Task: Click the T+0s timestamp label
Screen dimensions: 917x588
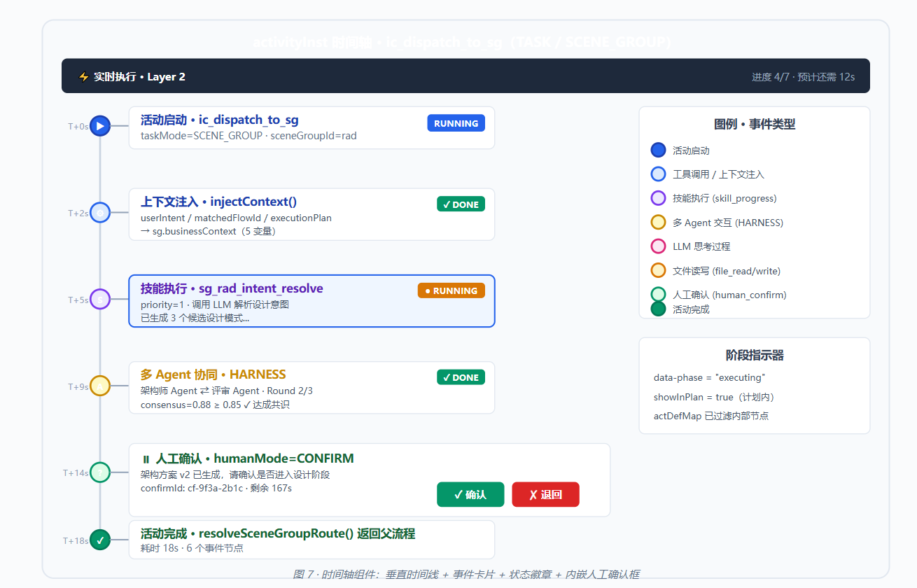Action: (78, 127)
